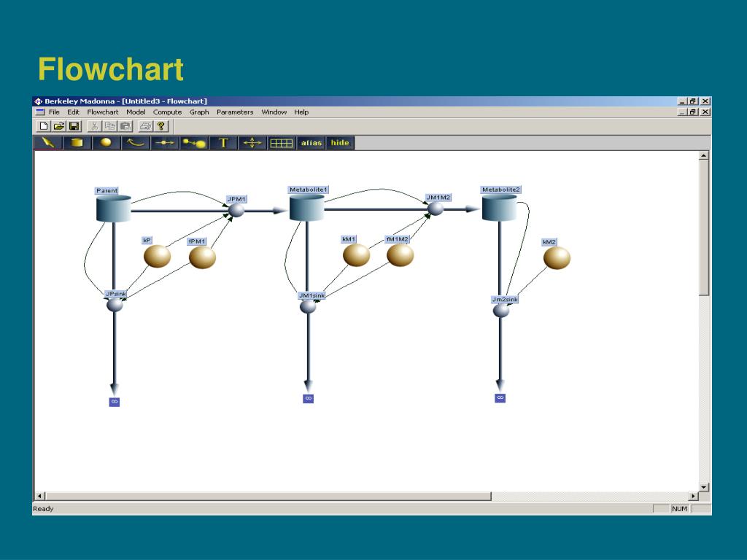Select the kP formula globe
747x560 pixels.
pyautogui.click(x=158, y=257)
